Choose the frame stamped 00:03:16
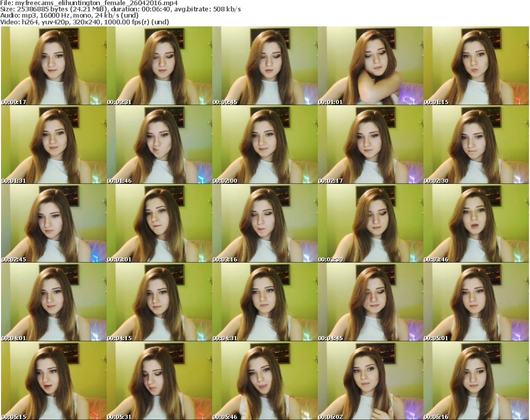The height and width of the screenshot is (420, 530). pyautogui.click(x=265, y=223)
